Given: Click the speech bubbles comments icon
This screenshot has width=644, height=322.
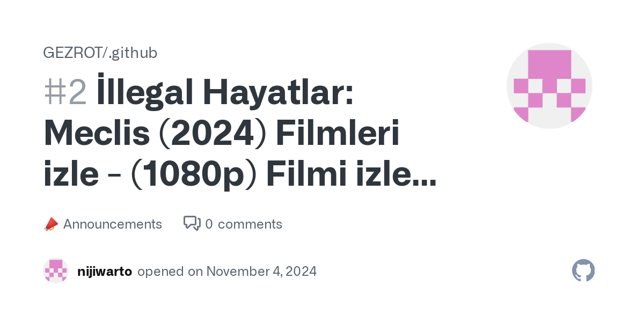Looking at the screenshot, I should pos(192,223).
